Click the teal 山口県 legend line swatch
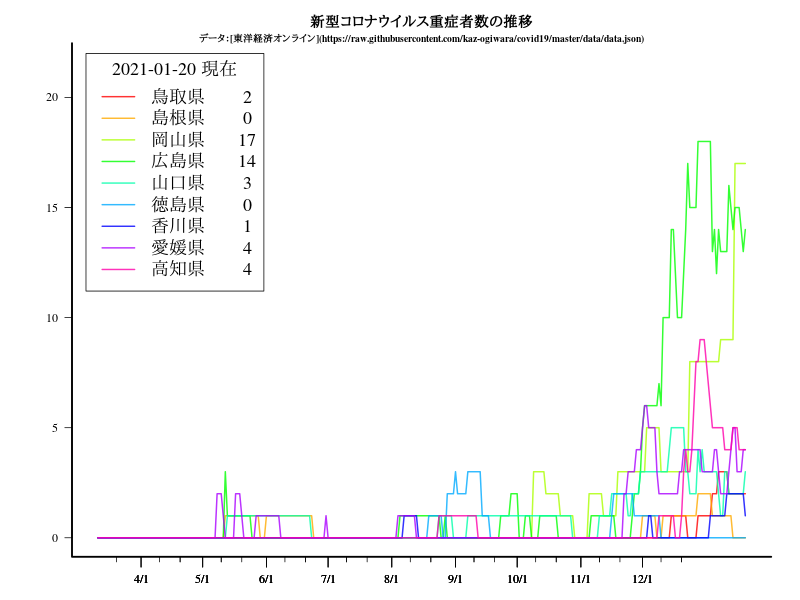 click(x=118, y=183)
